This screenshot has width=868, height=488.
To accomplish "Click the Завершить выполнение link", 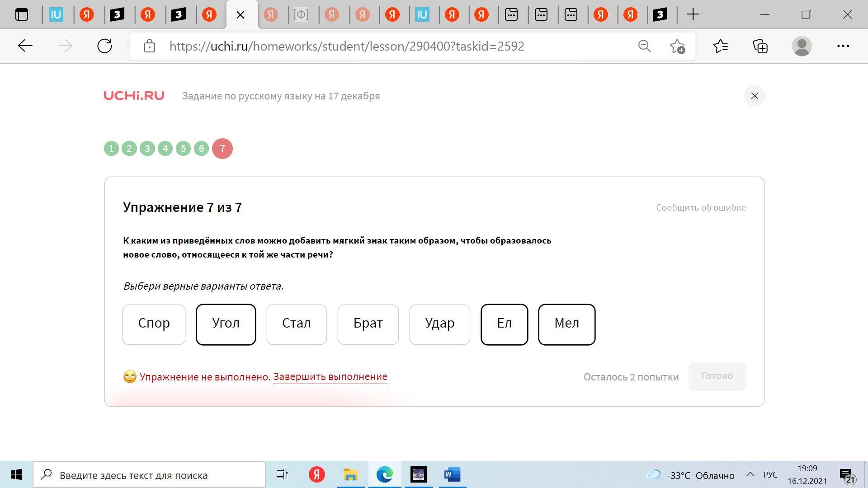I will click(330, 377).
